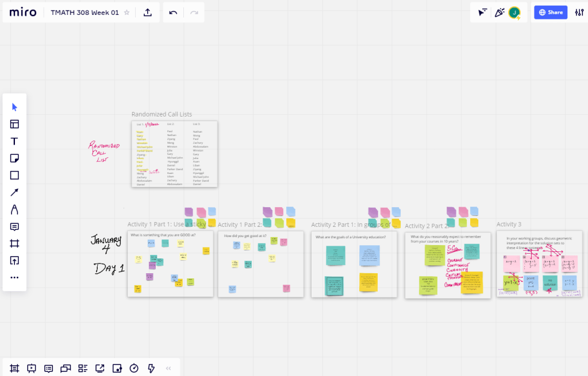
Task: Choose the Pen drawing tool
Action: (x=14, y=210)
